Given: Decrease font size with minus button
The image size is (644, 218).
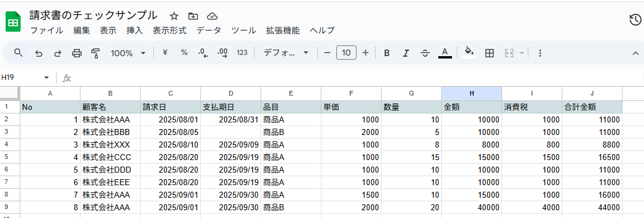Looking at the screenshot, I should pos(327,53).
